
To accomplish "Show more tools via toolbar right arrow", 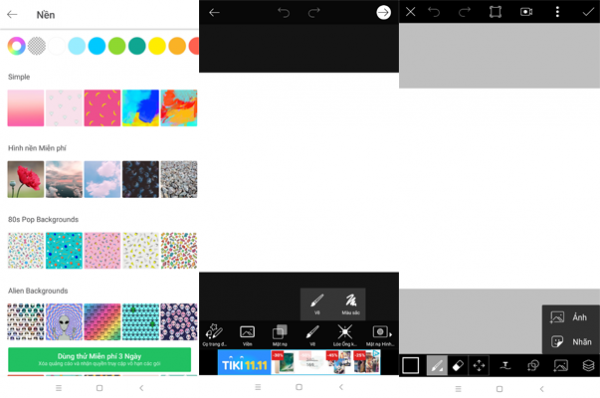I will 391,334.
